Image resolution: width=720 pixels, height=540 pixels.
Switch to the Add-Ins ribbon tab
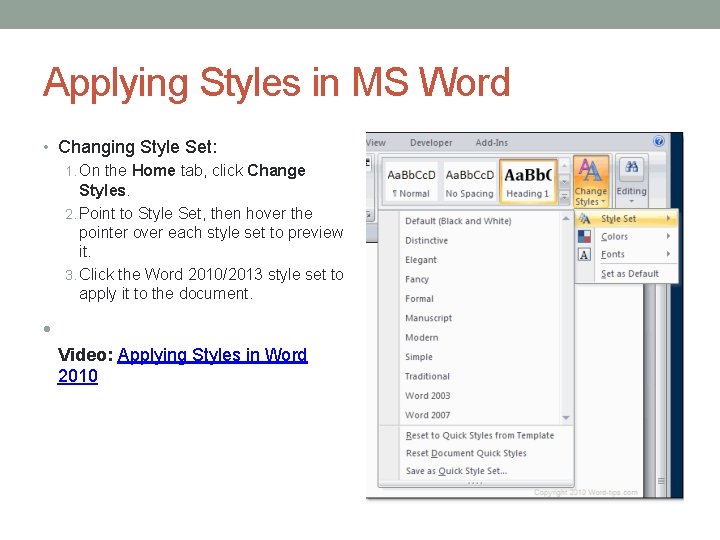coord(491,143)
